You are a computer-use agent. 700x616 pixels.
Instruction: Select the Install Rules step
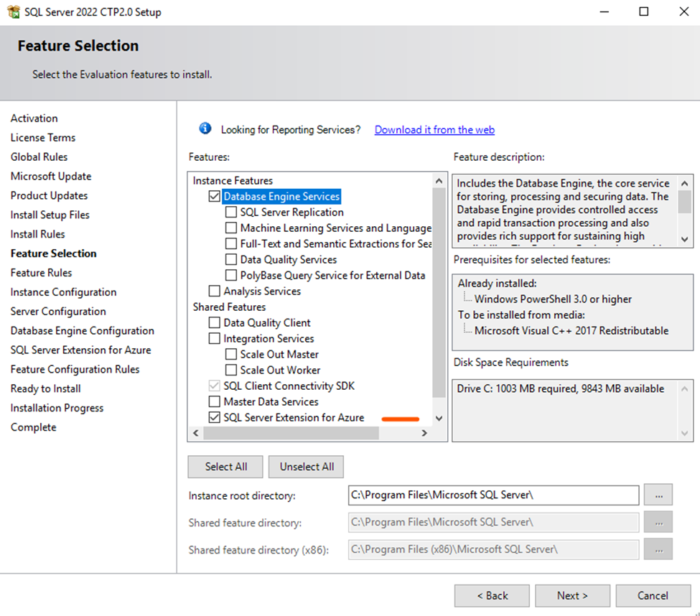(37, 234)
